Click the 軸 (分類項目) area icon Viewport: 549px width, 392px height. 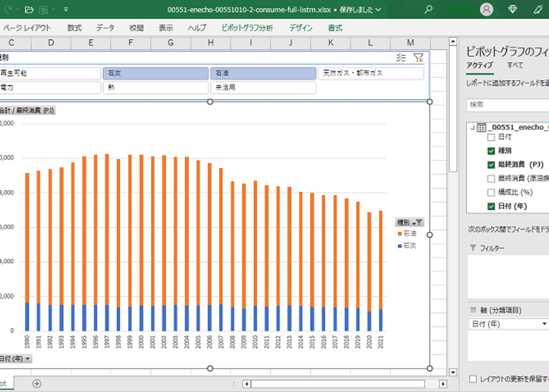coord(473,310)
